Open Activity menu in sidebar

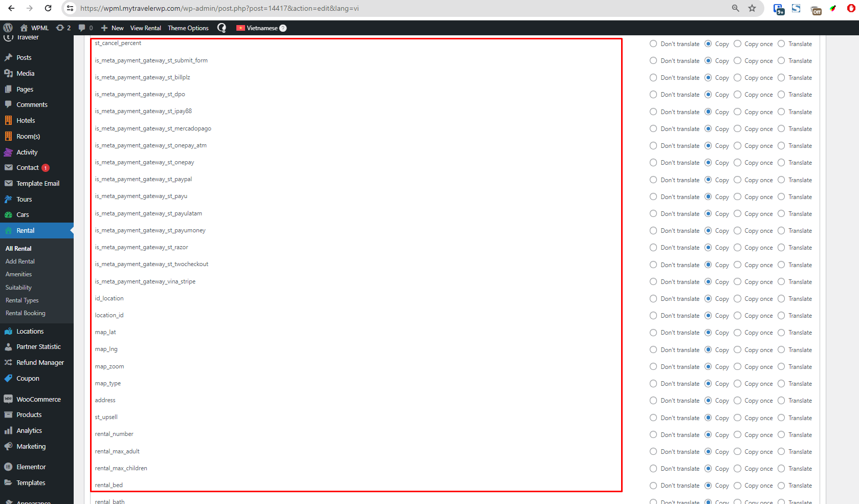point(27,152)
